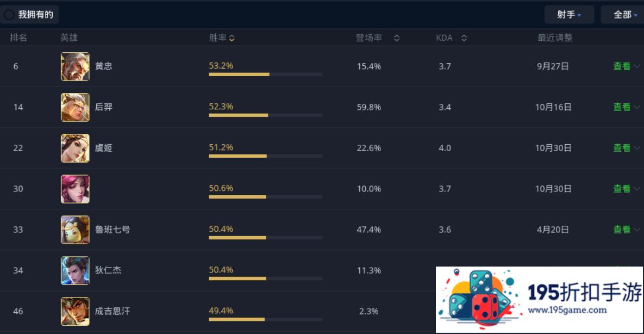Open 后羿 hero avatar
Image resolution: width=644 pixels, height=334 pixels.
75,107
